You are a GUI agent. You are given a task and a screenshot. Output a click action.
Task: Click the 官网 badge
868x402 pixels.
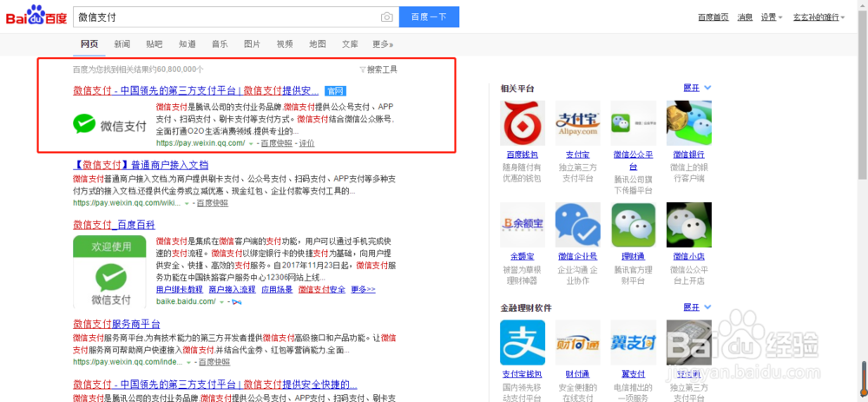coord(335,91)
